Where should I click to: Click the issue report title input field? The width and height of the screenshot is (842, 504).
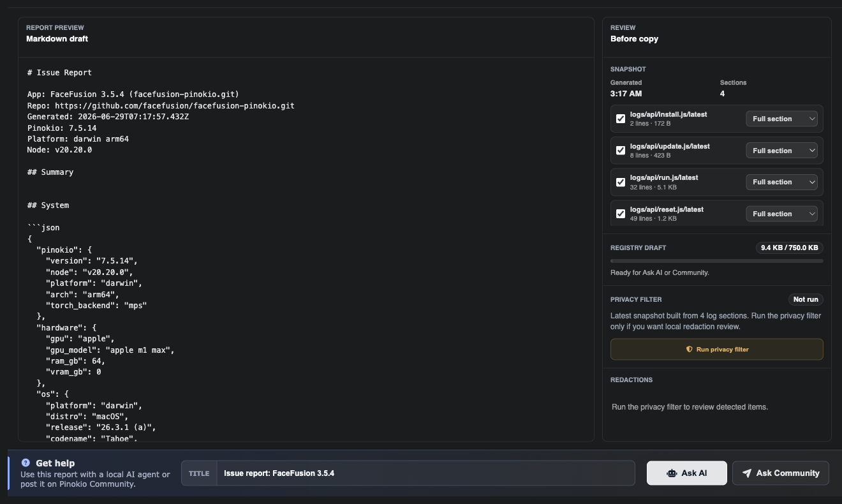pyautogui.click(x=425, y=473)
